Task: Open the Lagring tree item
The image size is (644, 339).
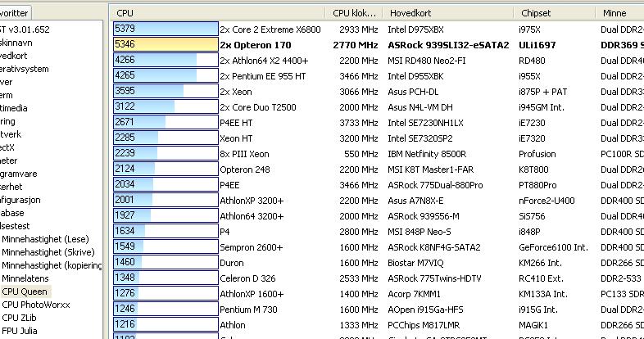Action: coord(7,121)
